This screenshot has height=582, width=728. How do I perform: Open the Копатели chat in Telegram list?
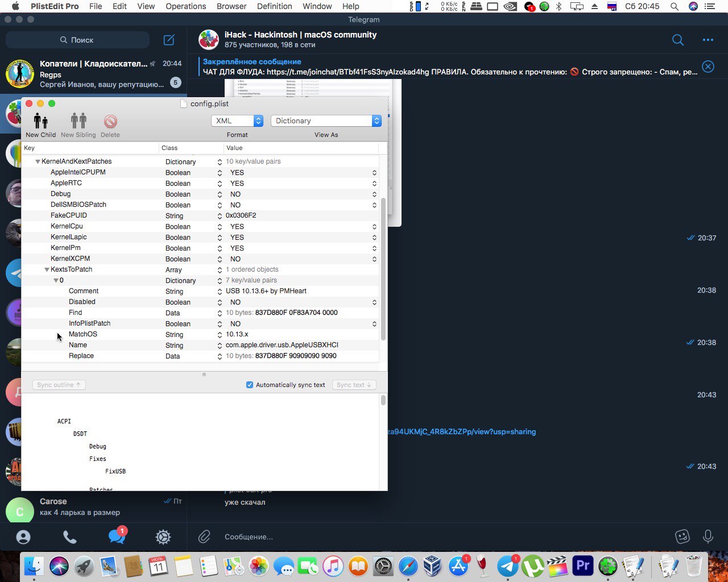(94, 74)
